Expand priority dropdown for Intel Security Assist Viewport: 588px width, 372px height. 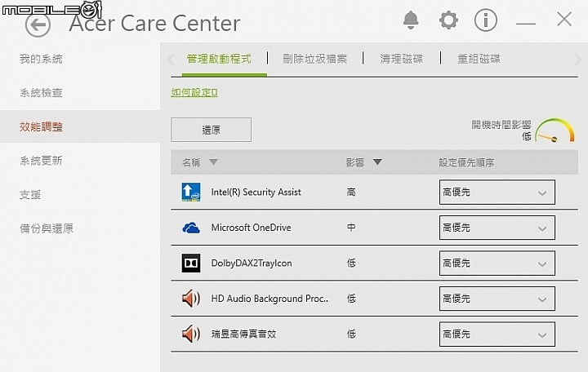497,193
